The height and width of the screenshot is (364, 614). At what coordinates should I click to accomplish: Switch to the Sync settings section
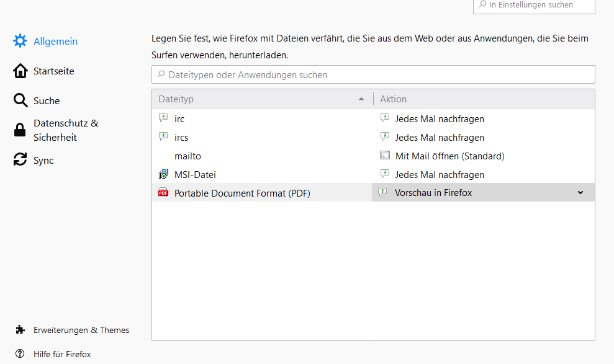coord(44,160)
